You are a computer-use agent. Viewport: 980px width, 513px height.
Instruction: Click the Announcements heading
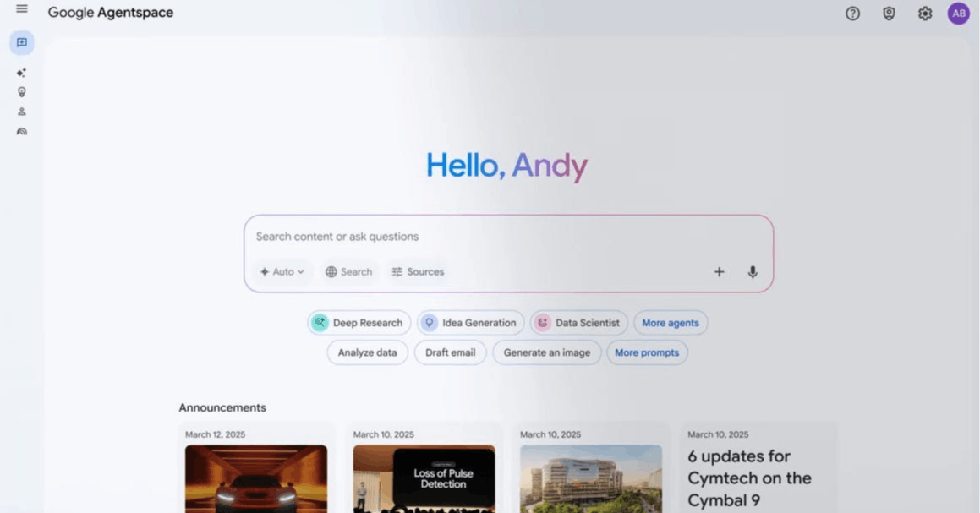(x=222, y=407)
